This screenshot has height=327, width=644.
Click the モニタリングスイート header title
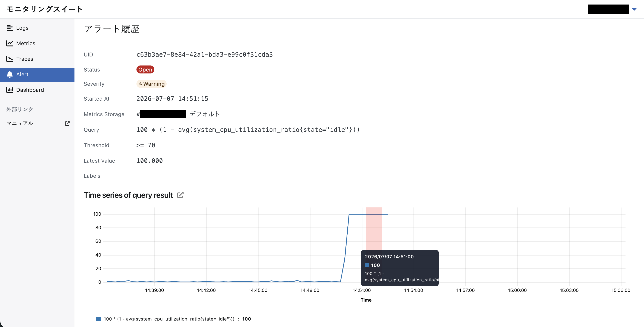point(45,9)
